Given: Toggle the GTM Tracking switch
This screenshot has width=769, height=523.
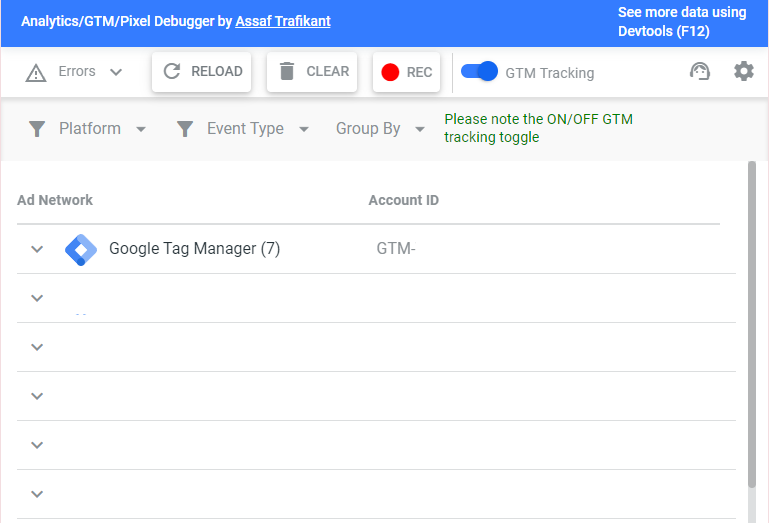Looking at the screenshot, I should pos(479,72).
